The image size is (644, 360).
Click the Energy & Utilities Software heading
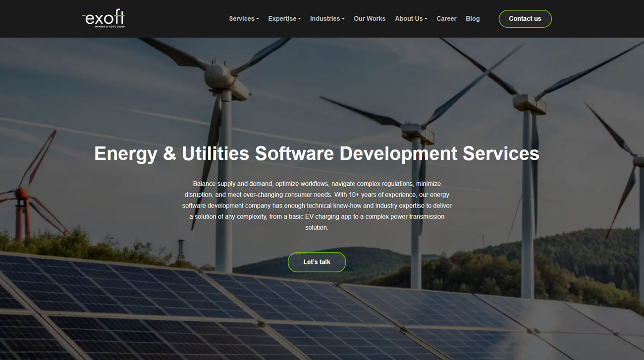(x=317, y=154)
